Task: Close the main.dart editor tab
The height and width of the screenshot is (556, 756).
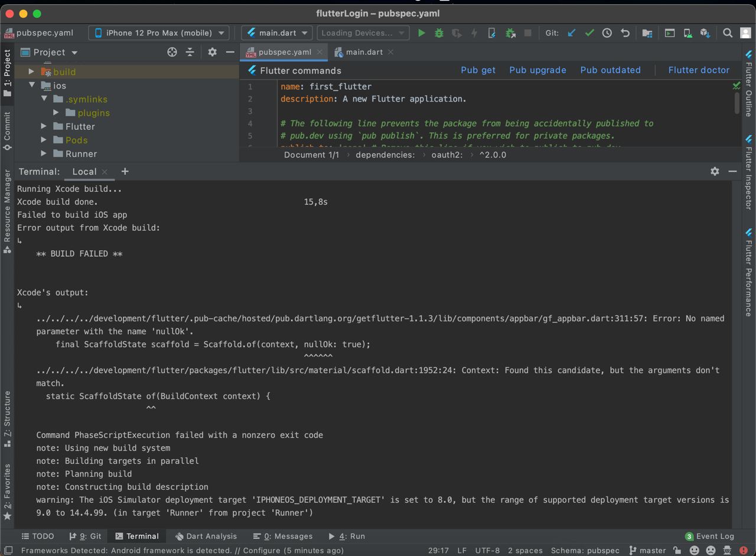Action: point(390,52)
